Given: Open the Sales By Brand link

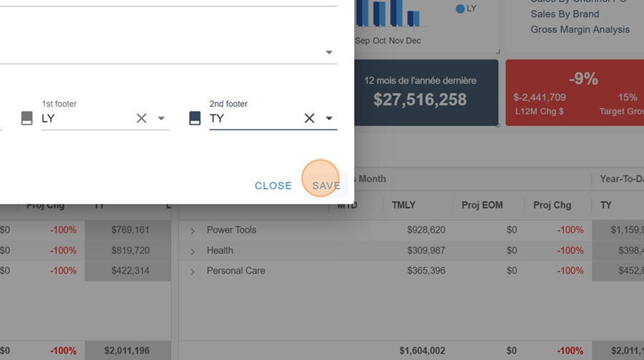Looking at the screenshot, I should (x=565, y=14).
